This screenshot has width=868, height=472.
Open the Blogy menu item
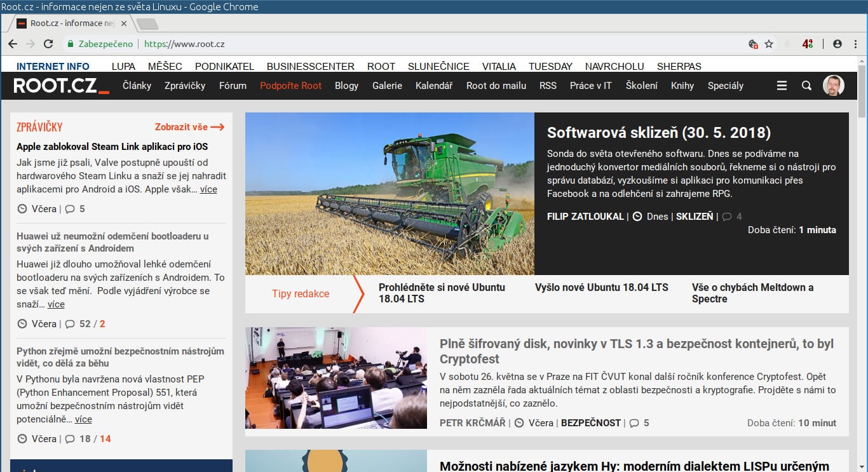(347, 86)
